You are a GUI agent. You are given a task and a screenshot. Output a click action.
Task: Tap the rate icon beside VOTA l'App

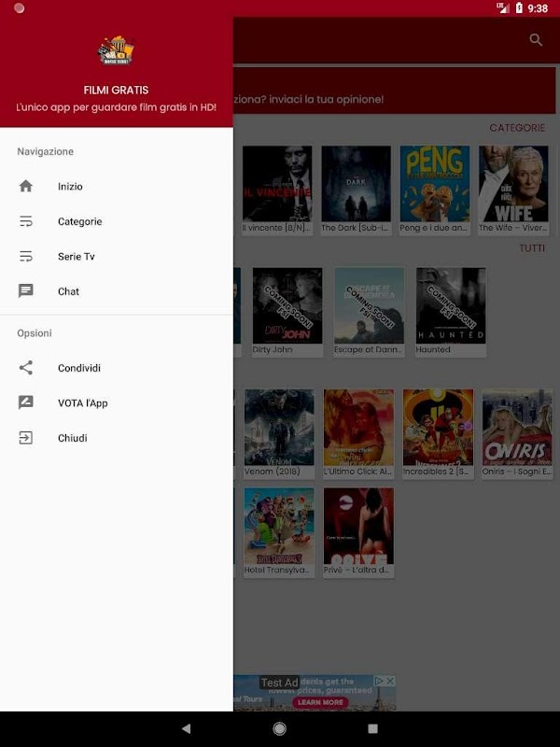[26, 402]
